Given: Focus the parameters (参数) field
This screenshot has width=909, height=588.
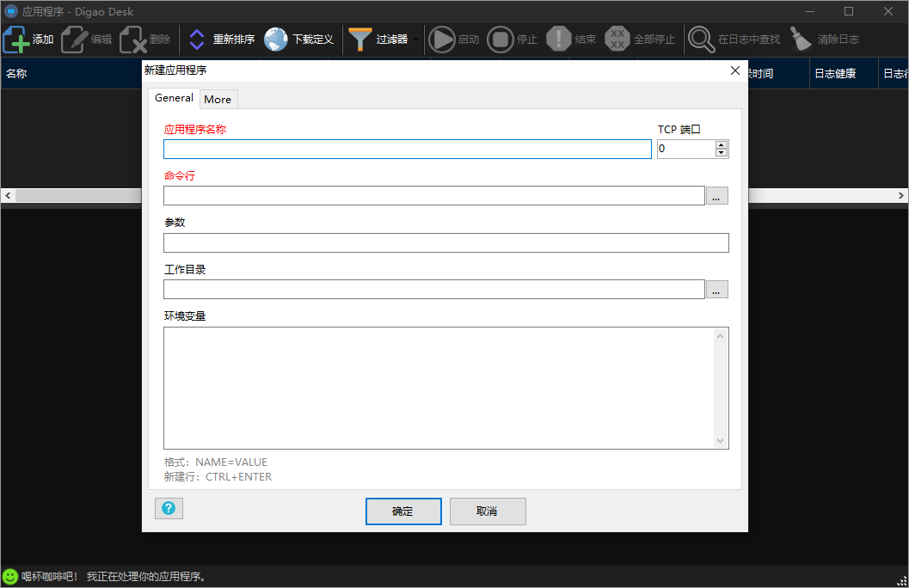Looking at the screenshot, I should (x=445, y=242).
